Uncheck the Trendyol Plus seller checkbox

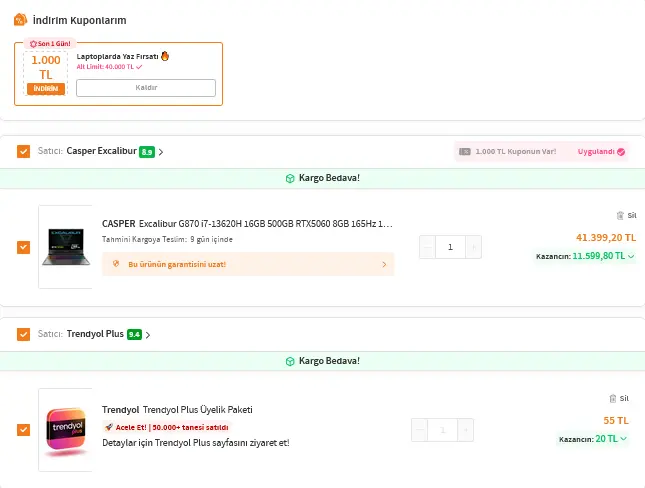(23, 334)
